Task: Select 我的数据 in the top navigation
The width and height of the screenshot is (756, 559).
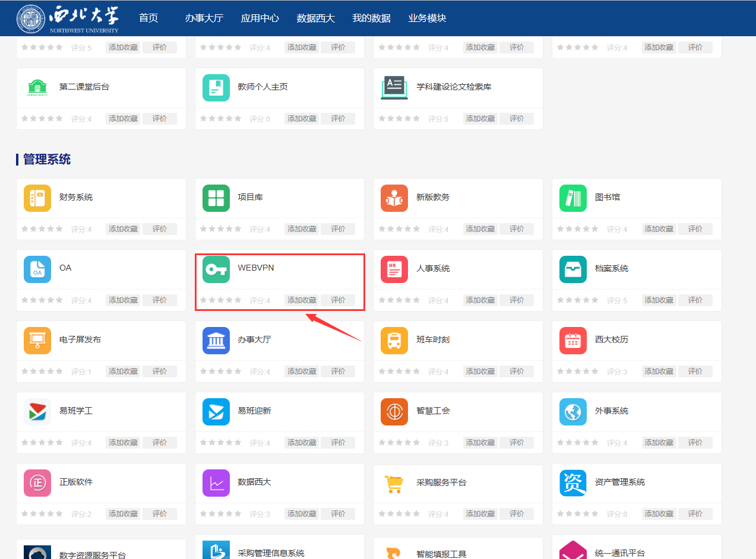Action: coord(371,18)
